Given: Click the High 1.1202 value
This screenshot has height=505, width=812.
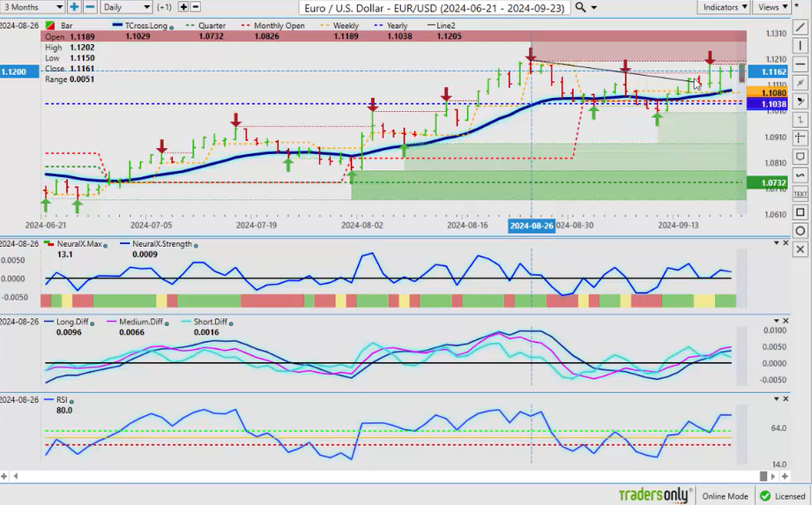Looking at the screenshot, I should [82, 47].
